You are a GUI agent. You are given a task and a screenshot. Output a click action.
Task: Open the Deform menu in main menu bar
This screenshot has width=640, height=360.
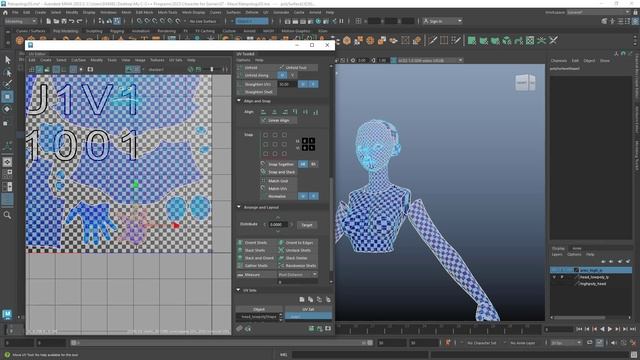(x=252, y=13)
